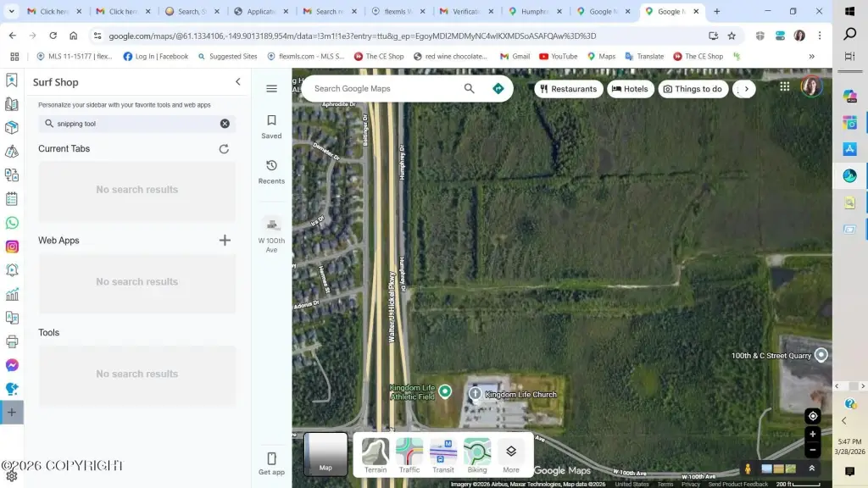
Task: Select the Hotels category chip
Action: pyautogui.click(x=630, y=89)
